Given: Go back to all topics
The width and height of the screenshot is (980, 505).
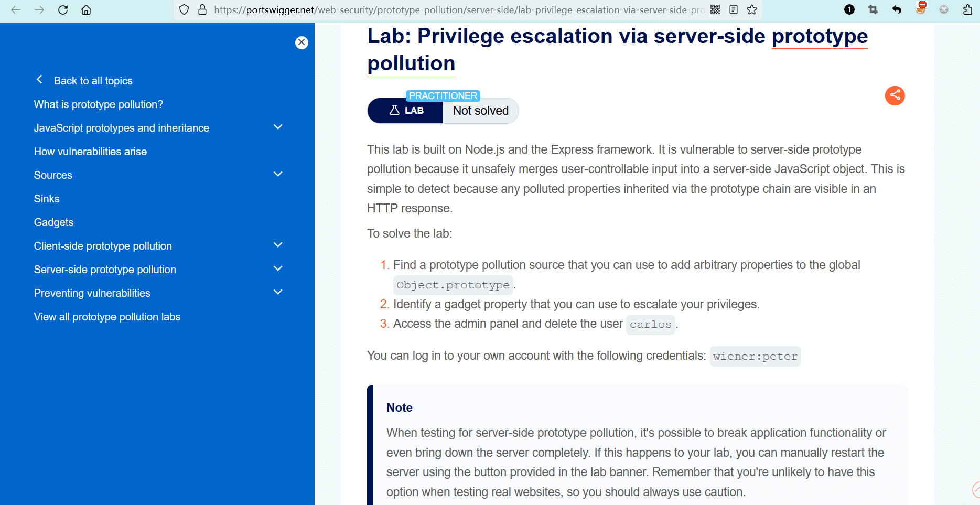Looking at the screenshot, I should click(93, 81).
